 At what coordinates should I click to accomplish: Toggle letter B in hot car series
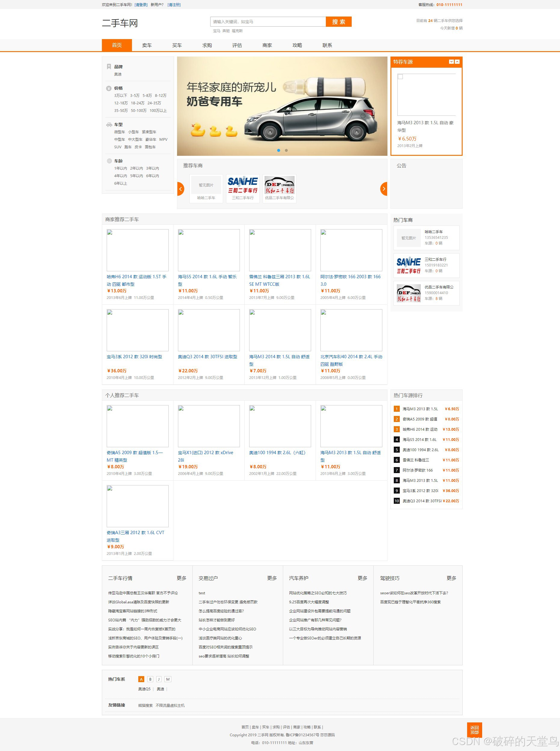coord(150,679)
